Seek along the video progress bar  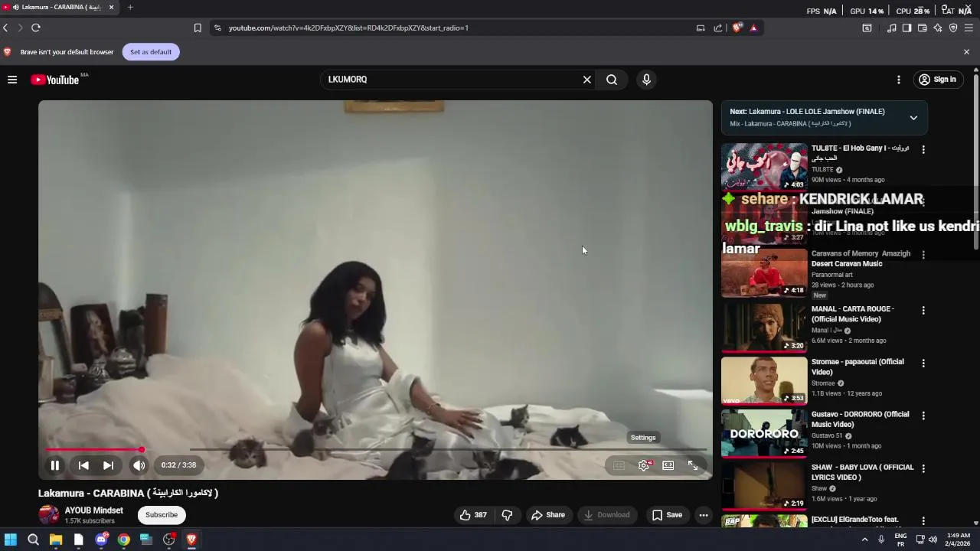point(375,450)
